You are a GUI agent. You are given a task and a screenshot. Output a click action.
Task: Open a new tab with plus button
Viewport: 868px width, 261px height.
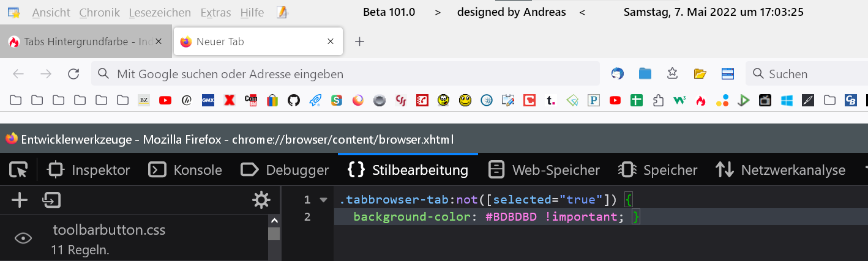[x=360, y=42]
